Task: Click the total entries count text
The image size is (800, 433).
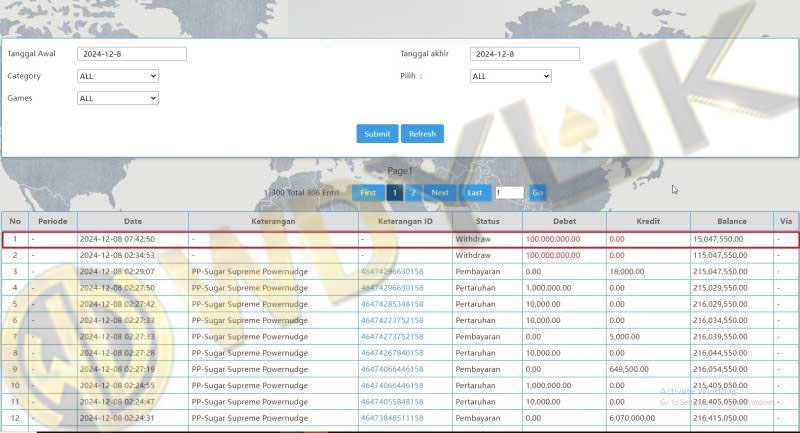Action: (302, 193)
